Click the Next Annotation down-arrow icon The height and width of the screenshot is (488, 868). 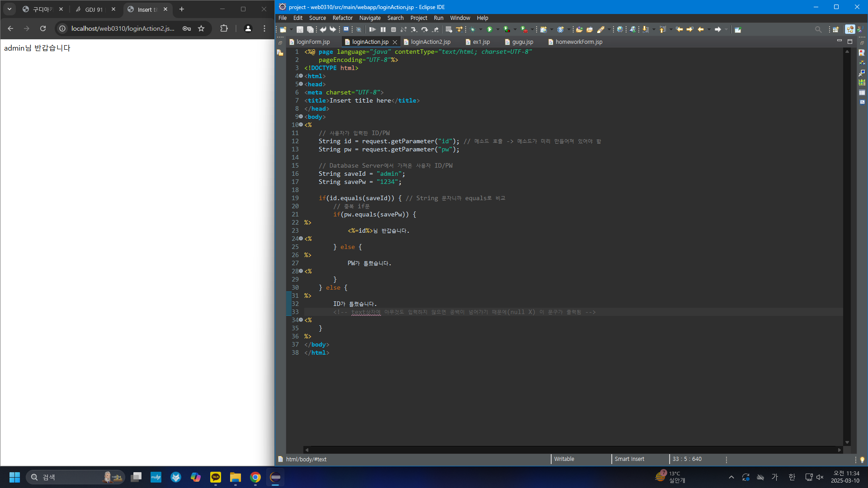(x=646, y=29)
